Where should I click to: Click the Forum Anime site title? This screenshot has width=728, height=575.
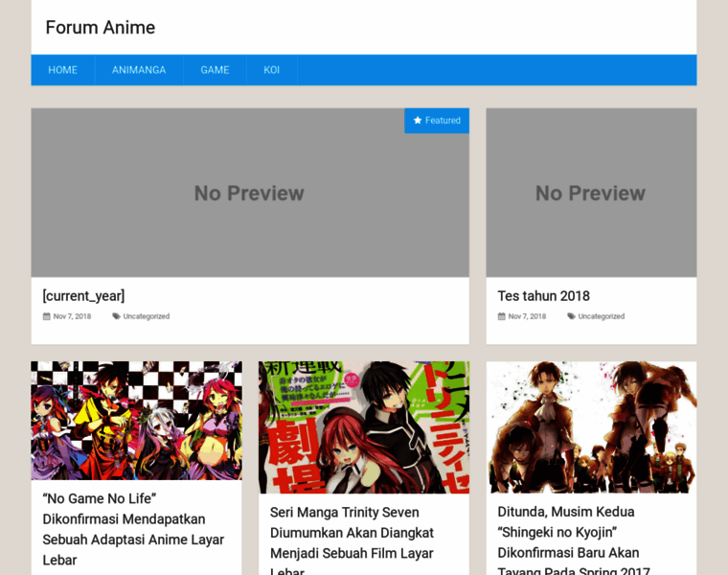pos(101,28)
